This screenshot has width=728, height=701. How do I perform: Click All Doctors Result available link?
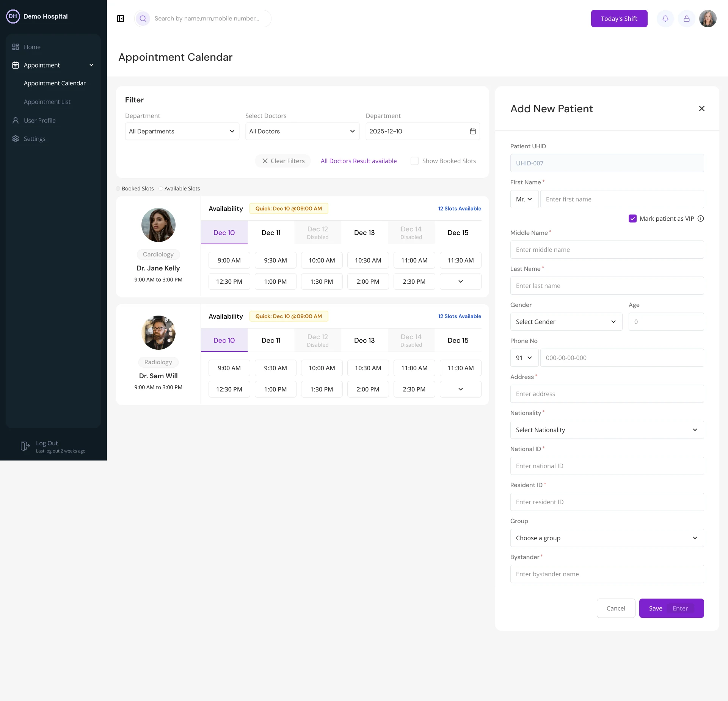click(359, 161)
